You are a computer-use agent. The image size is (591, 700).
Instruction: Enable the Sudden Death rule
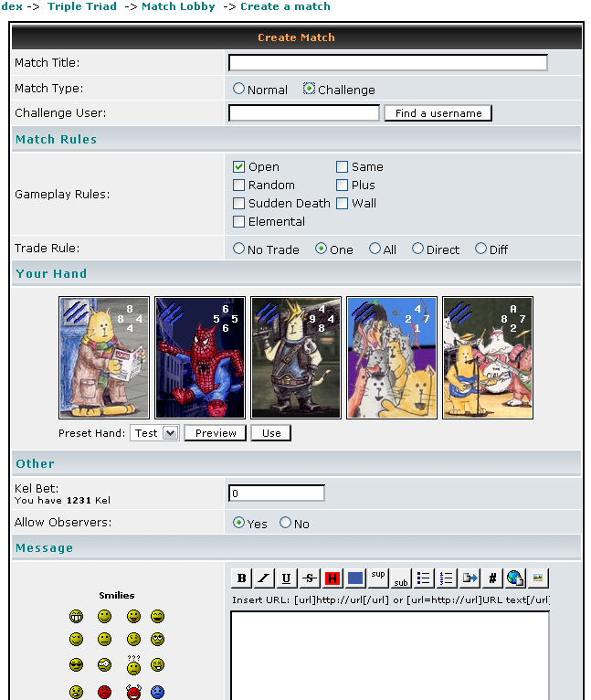point(238,203)
